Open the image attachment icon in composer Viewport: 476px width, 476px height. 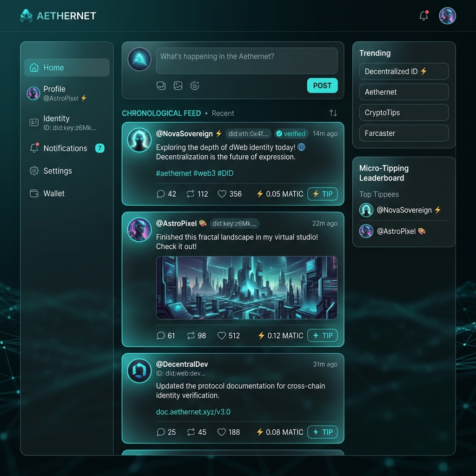(x=178, y=86)
